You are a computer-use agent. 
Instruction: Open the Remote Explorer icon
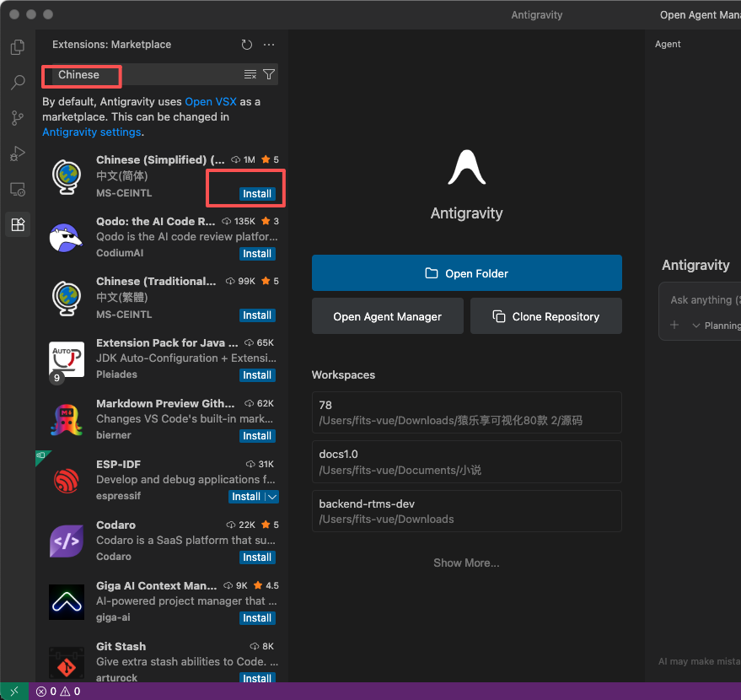pyautogui.click(x=18, y=189)
